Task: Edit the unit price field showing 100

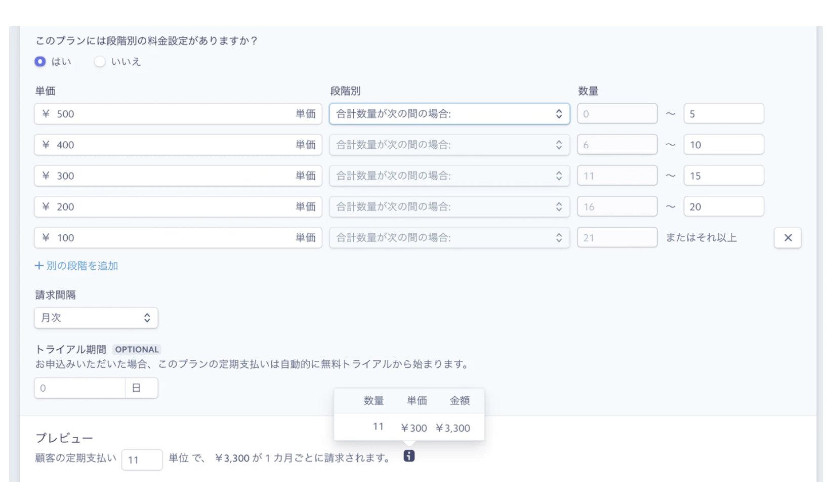Action: (178, 238)
